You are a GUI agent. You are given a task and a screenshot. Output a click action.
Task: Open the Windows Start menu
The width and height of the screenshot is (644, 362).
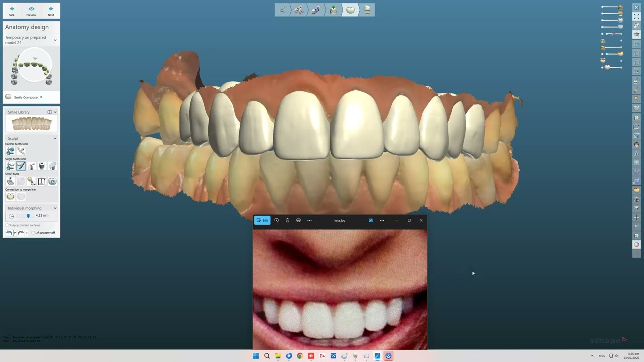coord(256,356)
